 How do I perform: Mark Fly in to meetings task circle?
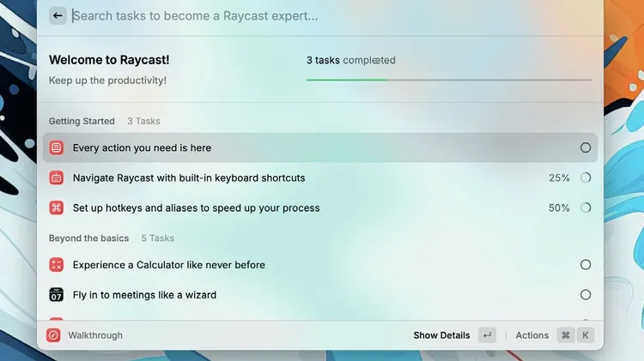(x=586, y=294)
